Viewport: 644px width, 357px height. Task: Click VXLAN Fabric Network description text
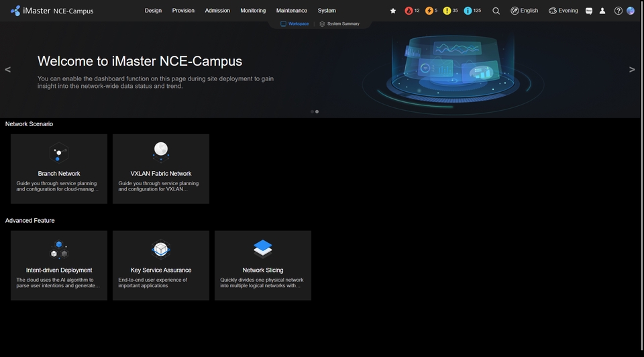158,186
